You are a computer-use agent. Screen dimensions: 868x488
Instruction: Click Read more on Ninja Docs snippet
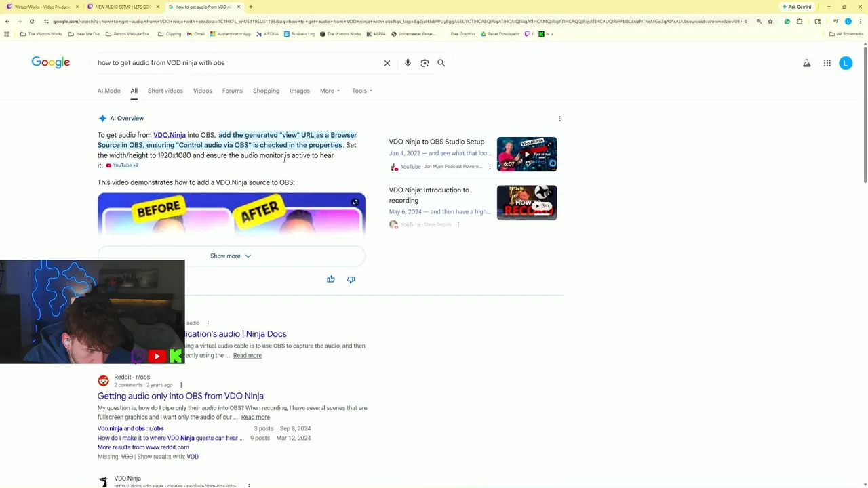click(248, 355)
